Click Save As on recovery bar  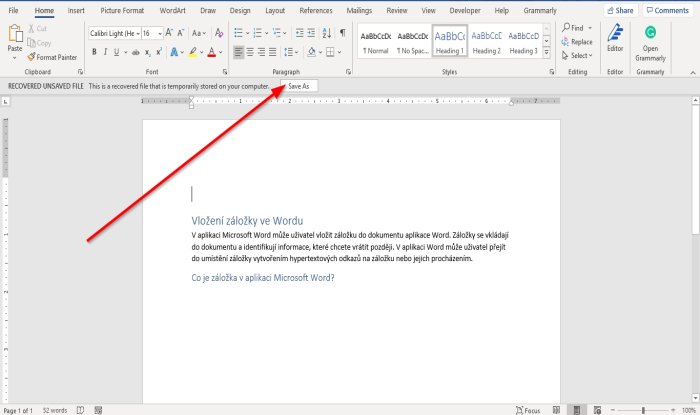pyautogui.click(x=298, y=87)
